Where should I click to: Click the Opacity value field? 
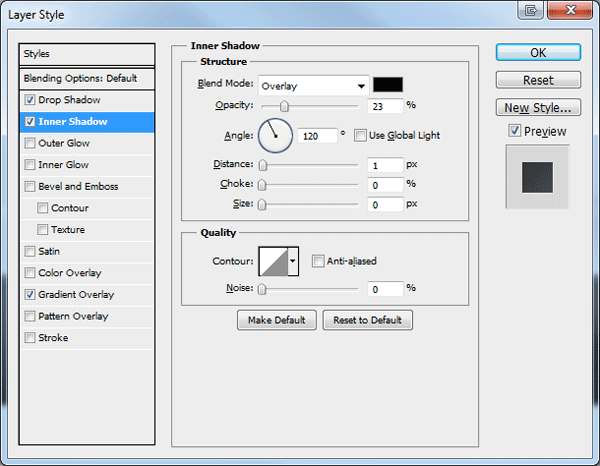click(x=385, y=106)
